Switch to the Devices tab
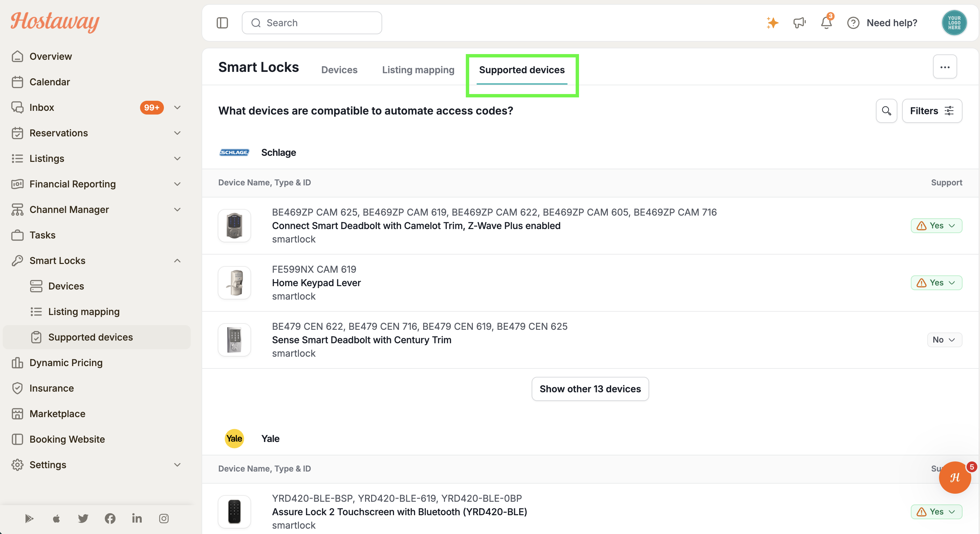 (339, 70)
